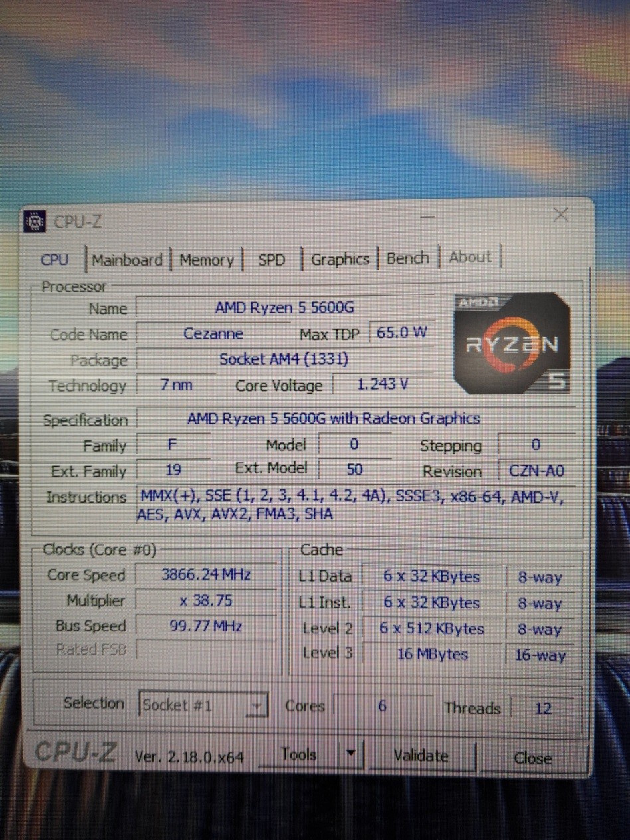Open the Memory tab

[207, 260]
